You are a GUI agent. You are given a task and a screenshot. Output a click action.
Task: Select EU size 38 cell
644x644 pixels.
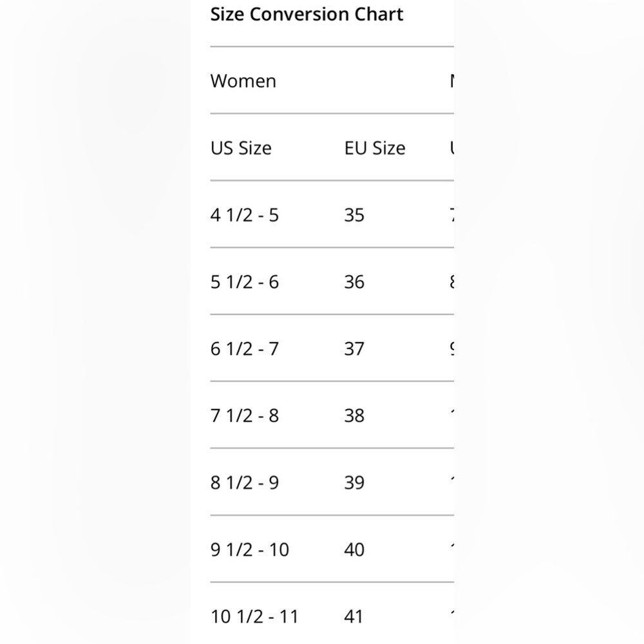354,415
